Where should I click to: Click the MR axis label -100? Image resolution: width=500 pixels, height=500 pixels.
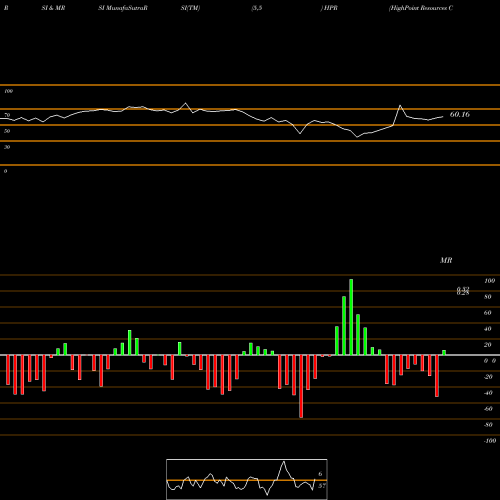pos(490,441)
